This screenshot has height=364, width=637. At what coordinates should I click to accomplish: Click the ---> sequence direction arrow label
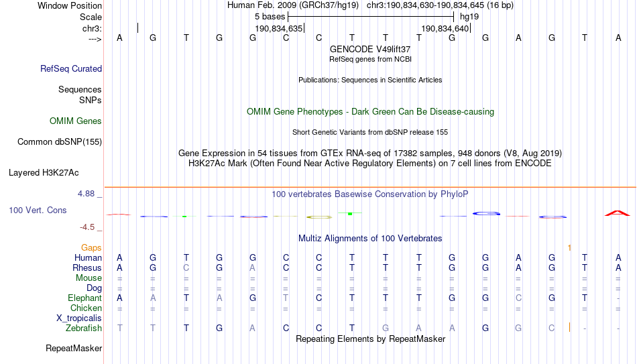pyautogui.click(x=95, y=39)
